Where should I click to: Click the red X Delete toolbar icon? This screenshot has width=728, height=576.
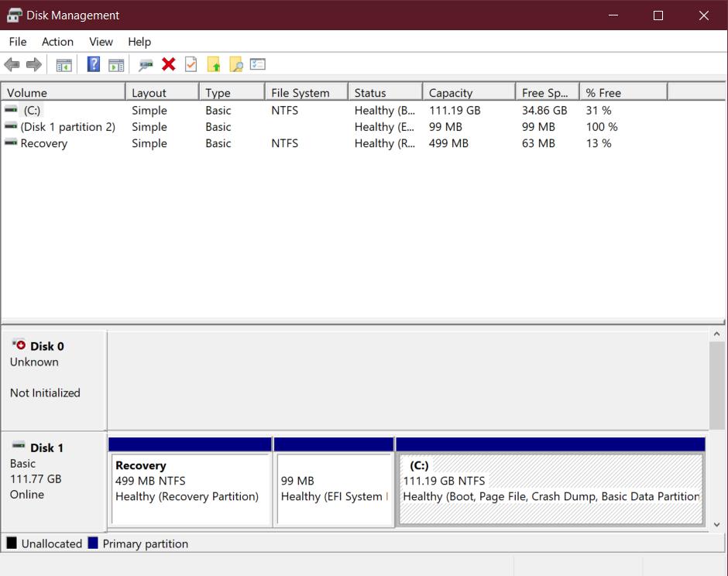pyautogui.click(x=168, y=65)
